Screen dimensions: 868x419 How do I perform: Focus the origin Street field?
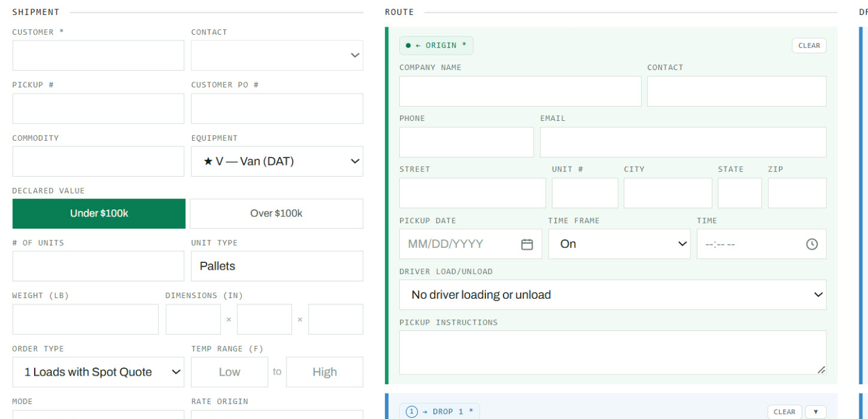[472, 193]
